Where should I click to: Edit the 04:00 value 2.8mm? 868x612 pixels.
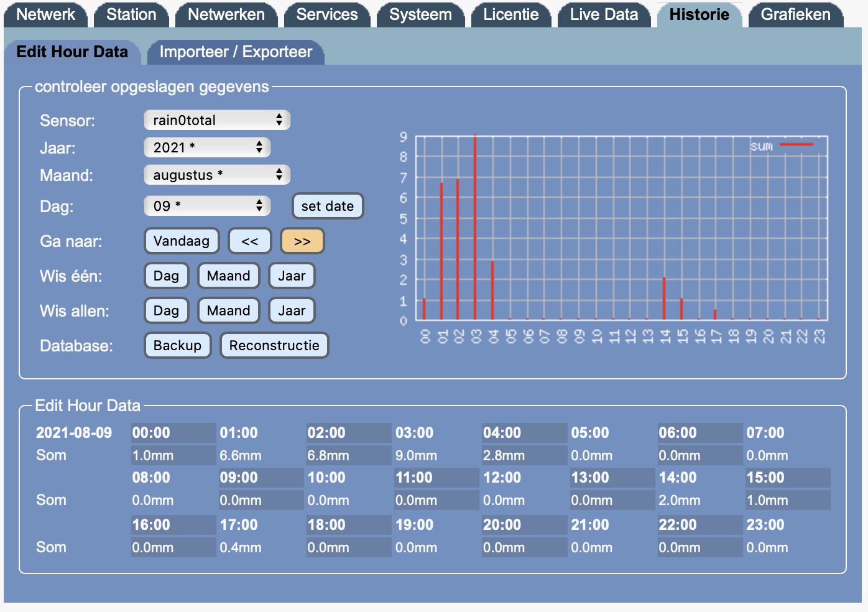(525, 455)
